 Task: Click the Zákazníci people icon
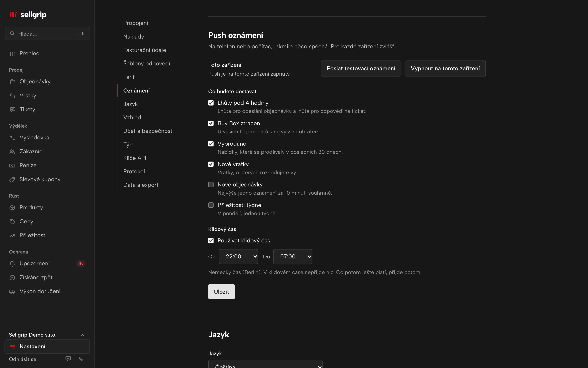point(12,152)
